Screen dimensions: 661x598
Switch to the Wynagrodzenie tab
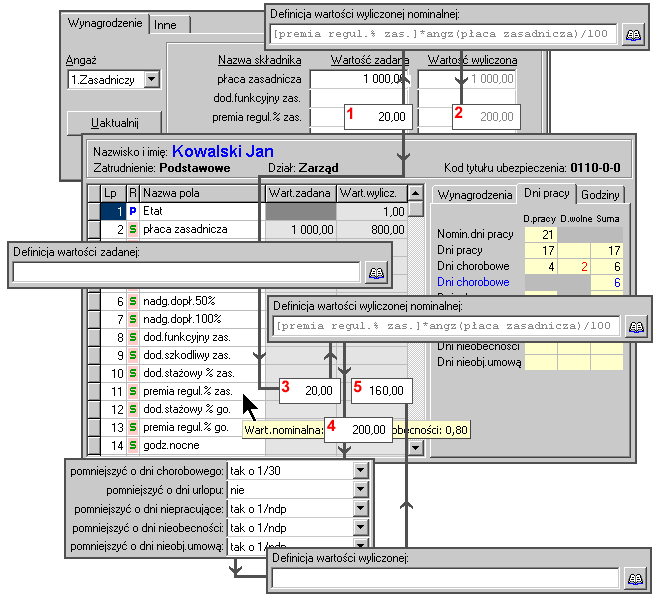click(x=105, y=23)
